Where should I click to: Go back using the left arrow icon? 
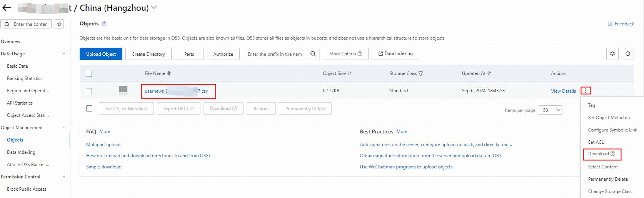(x=7, y=8)
